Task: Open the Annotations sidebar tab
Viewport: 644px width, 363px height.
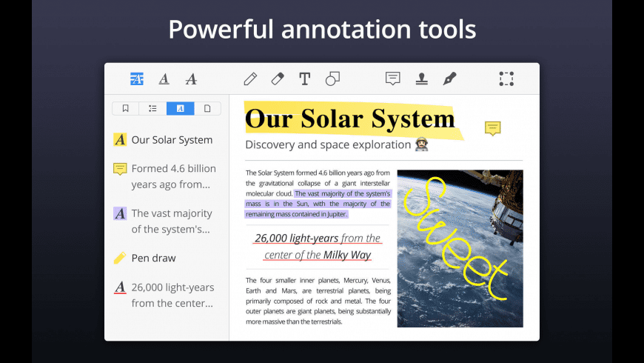Action: coord(181,108)
